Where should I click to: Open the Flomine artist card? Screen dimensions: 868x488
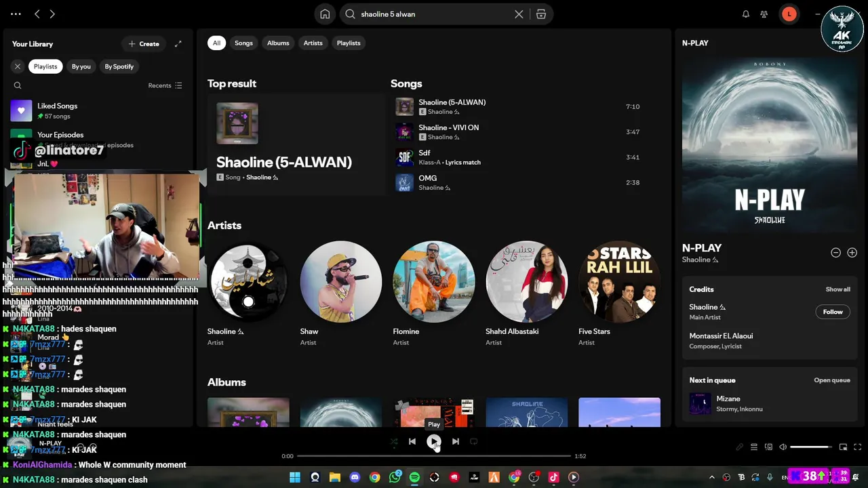point(433,295)
